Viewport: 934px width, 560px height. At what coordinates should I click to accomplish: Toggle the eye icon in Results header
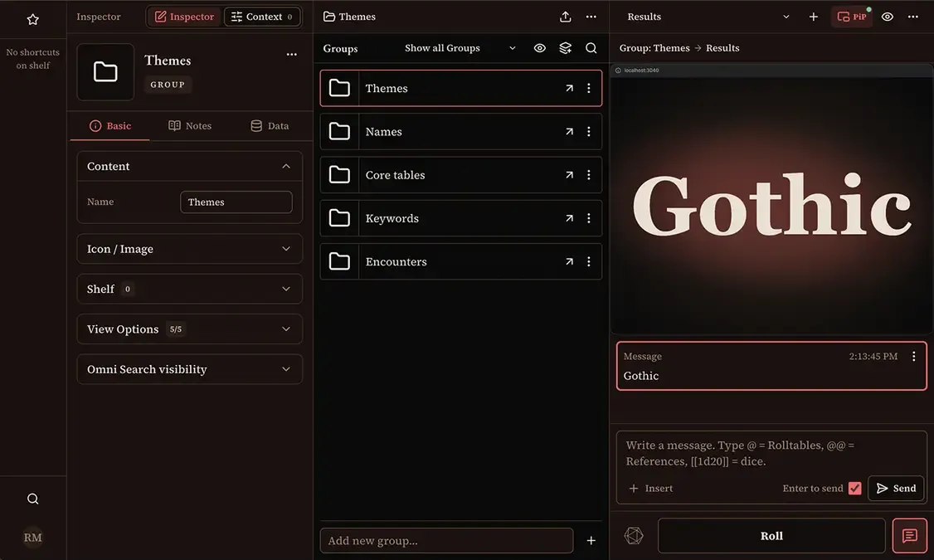click(x=887, y=17)
